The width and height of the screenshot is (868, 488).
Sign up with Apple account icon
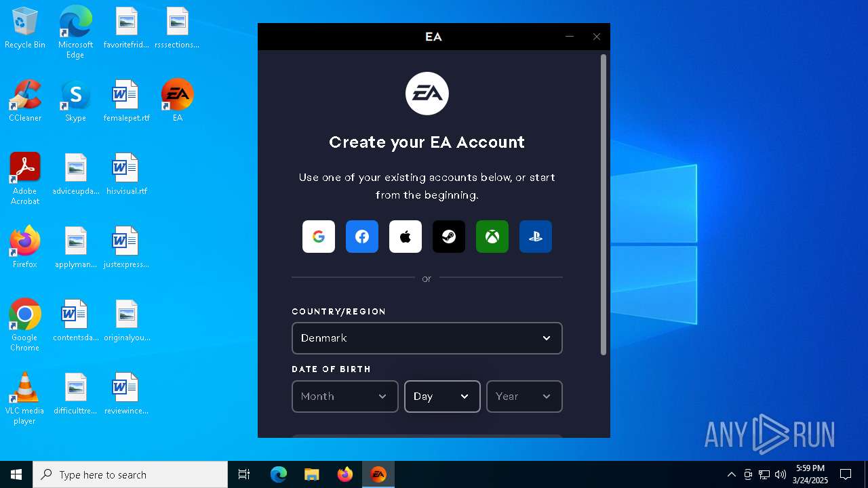point(406,237)
